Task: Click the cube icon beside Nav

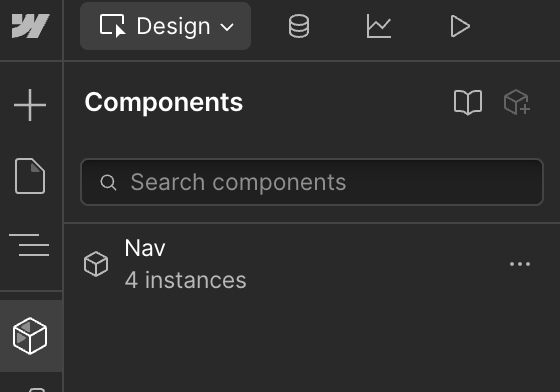Action: pyautogui.click(x=96, y=264)
